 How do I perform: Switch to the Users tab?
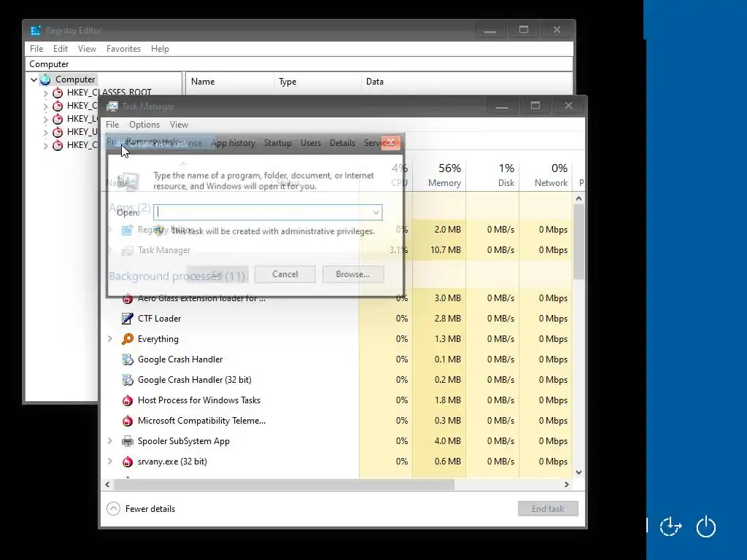click(x=311, y=143)
